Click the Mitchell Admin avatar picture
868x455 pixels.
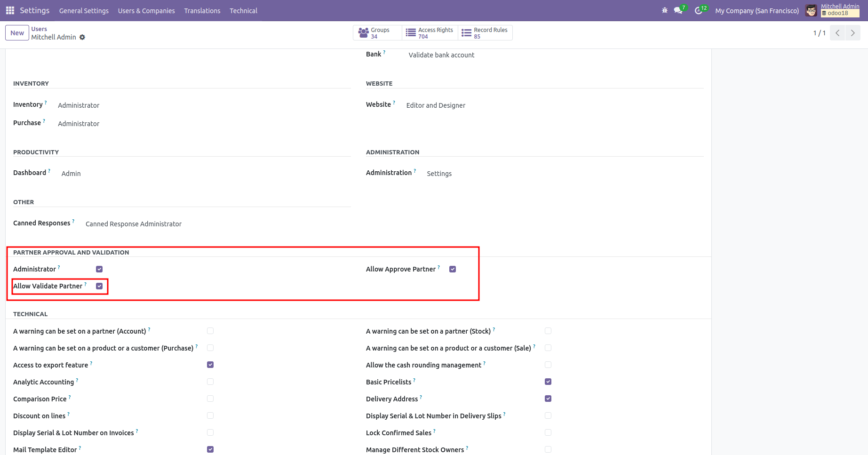pyautogui.click(x=811, y=10)
